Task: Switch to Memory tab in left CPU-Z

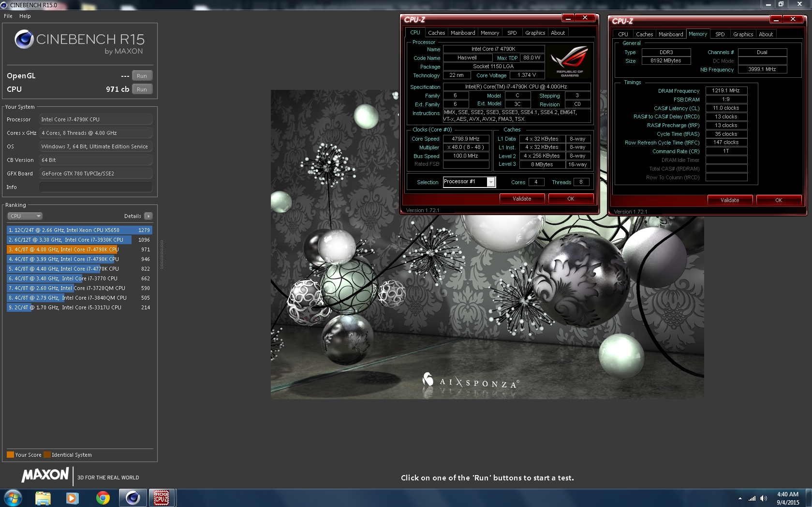Action: (x=490, y=33)
